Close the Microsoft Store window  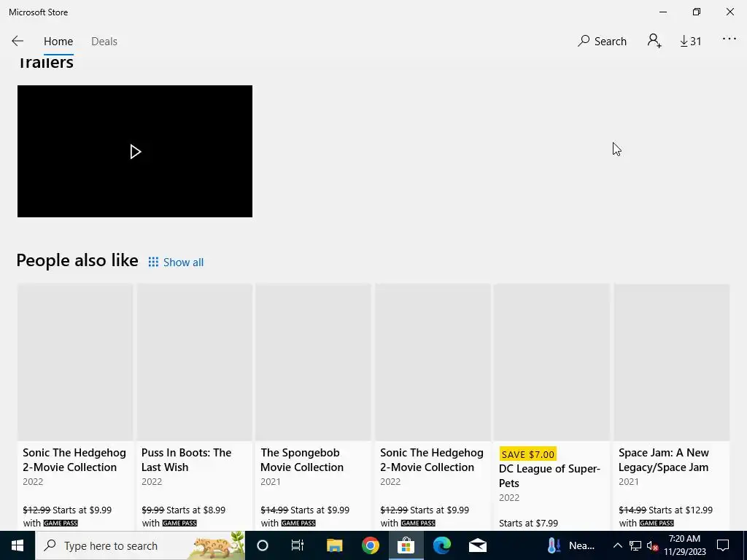729,12
